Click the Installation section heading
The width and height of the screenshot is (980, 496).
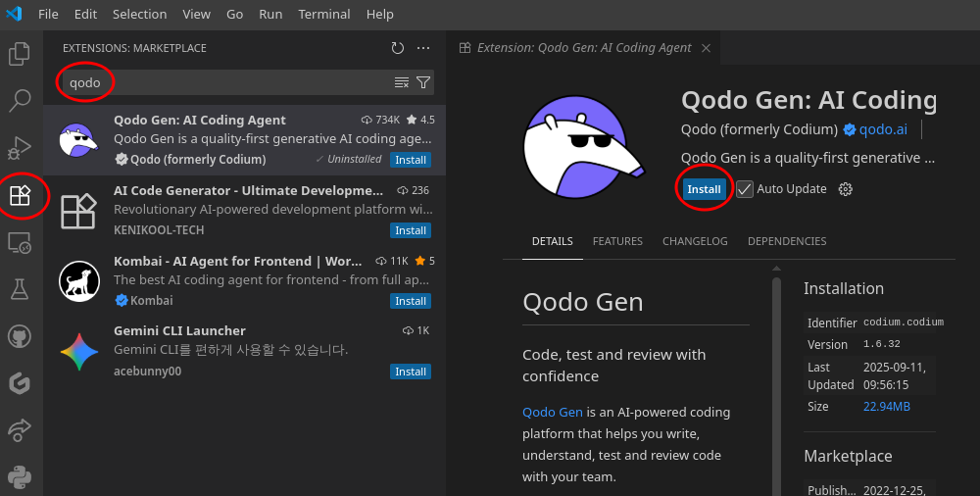843,288
